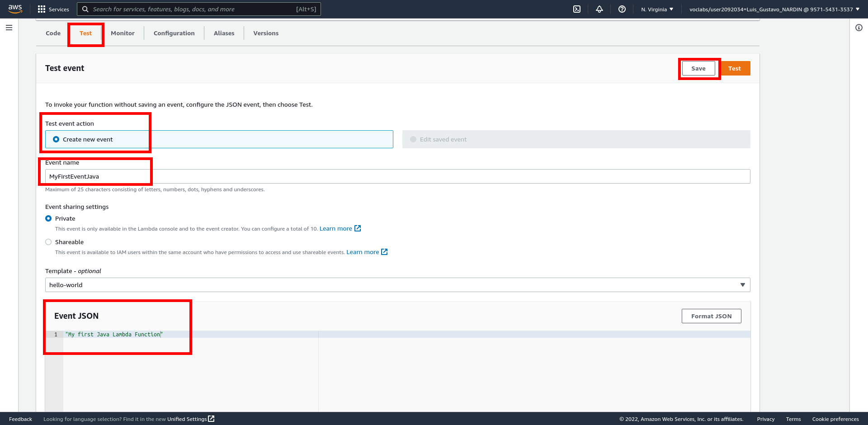Switch to the Configuration tab
The image size is (868, 425).
click(x=174, y=33)
